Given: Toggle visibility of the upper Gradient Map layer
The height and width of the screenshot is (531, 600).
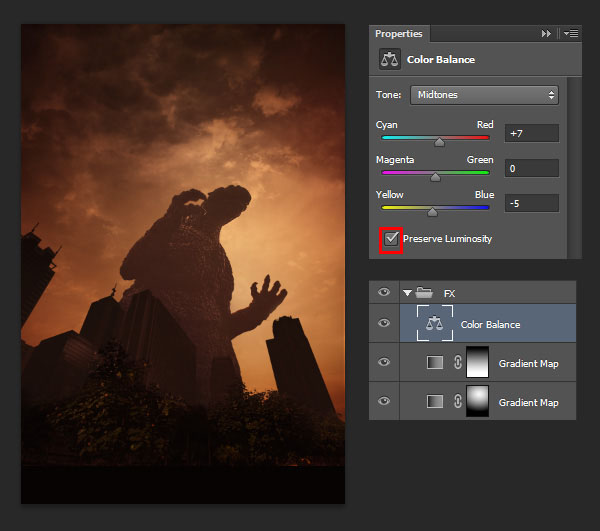Looking at the screenshot, I should coord(384,362).
